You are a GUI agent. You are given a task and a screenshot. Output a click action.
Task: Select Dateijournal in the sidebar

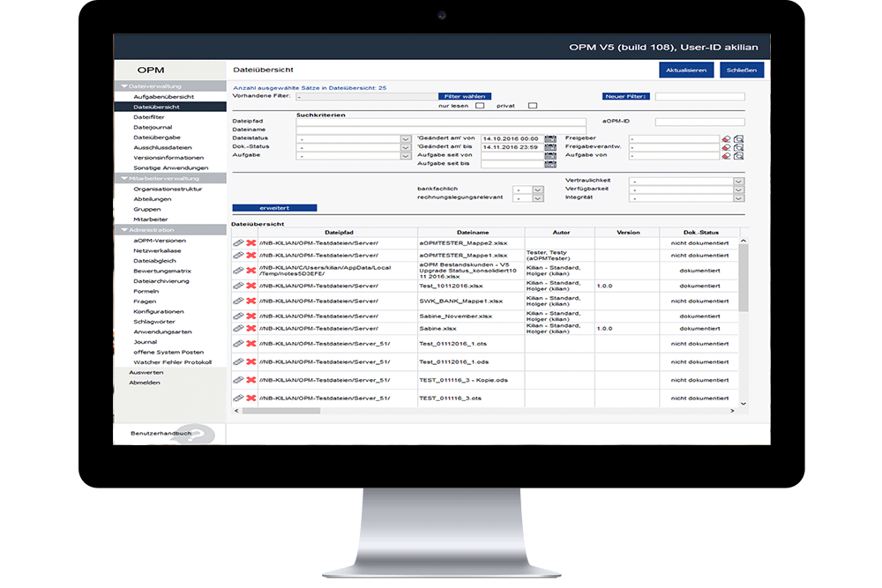pos(154,127)
